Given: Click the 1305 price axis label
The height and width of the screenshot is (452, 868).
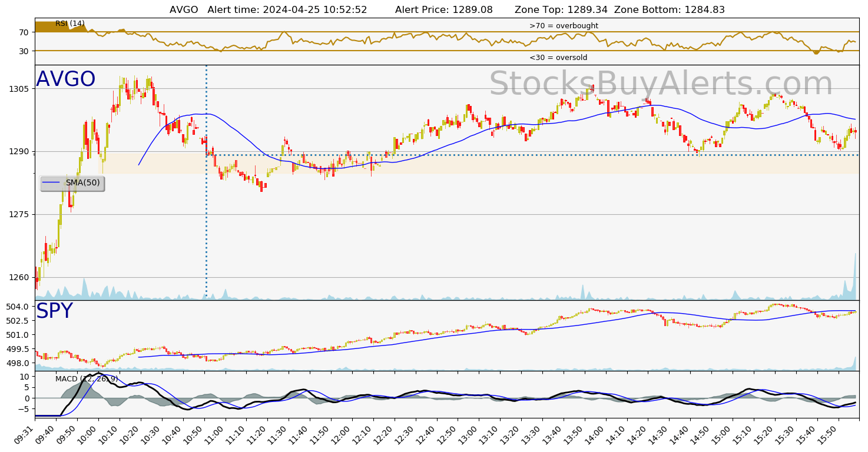Looking at the screenshot, I should (x=19, y=89).
